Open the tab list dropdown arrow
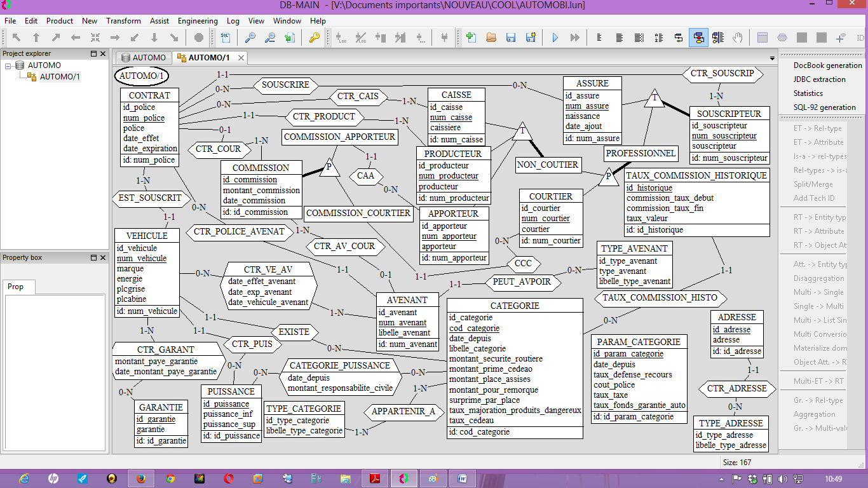The height and width of the screenshot is (488, 868). point(772,58)
